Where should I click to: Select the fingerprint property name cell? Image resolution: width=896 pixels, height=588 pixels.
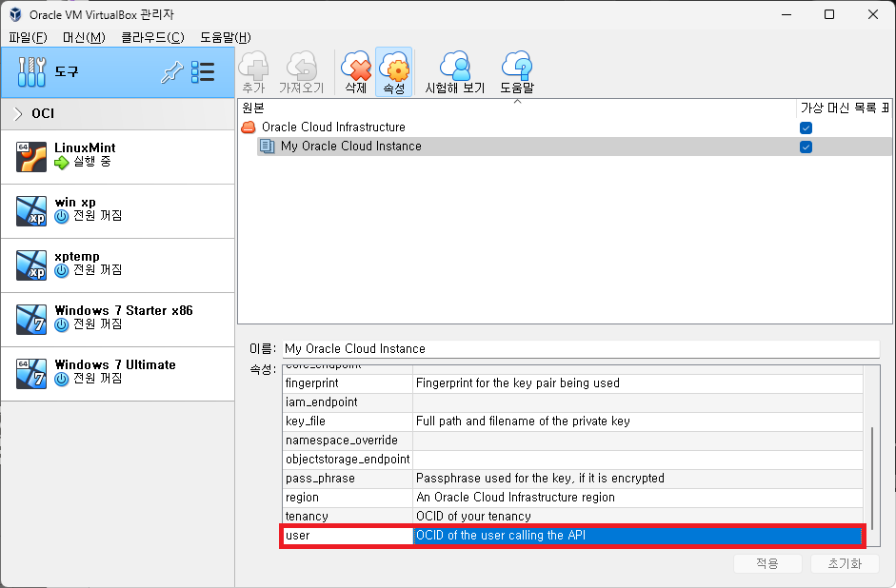click(x=348, y=383)
